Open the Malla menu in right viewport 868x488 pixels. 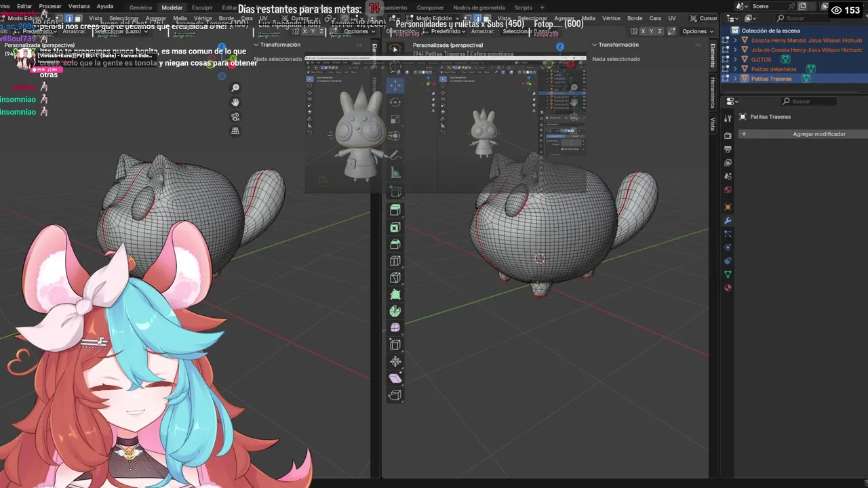[588, 18]
